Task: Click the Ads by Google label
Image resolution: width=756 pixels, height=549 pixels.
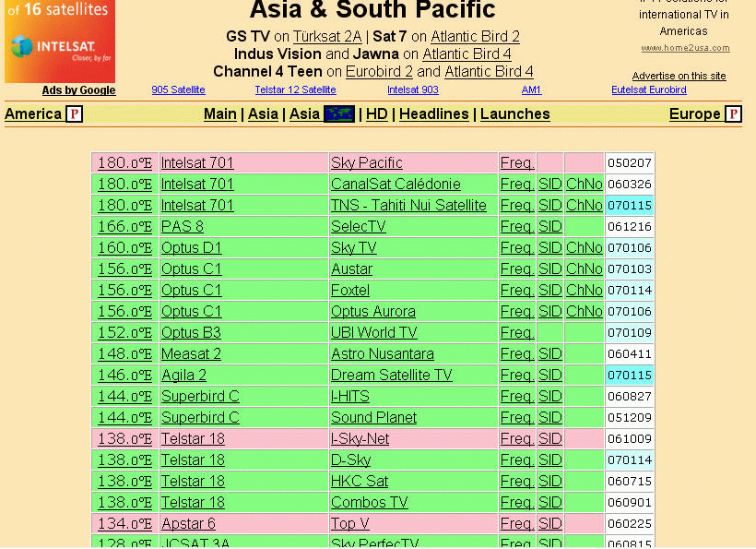Action: 78,90
